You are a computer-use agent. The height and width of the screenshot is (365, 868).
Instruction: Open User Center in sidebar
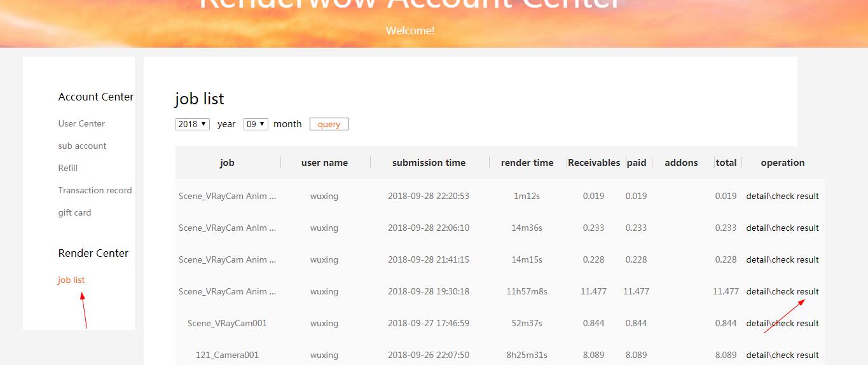tap(81, 123)
